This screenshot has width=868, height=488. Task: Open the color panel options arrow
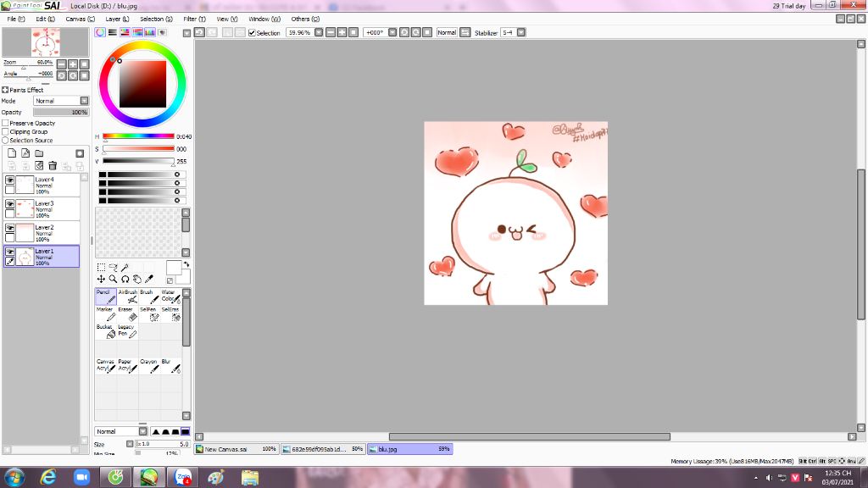click(x=186, y=33)
